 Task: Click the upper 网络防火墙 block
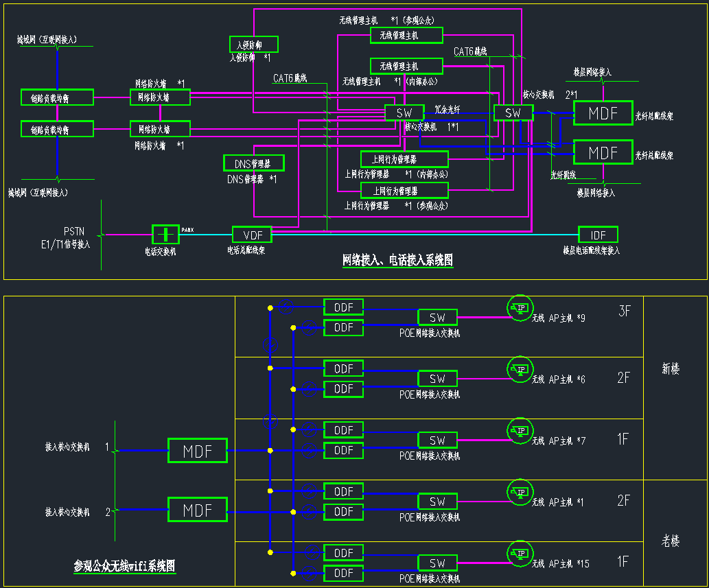pyautogui.click(x=160, y=97)
